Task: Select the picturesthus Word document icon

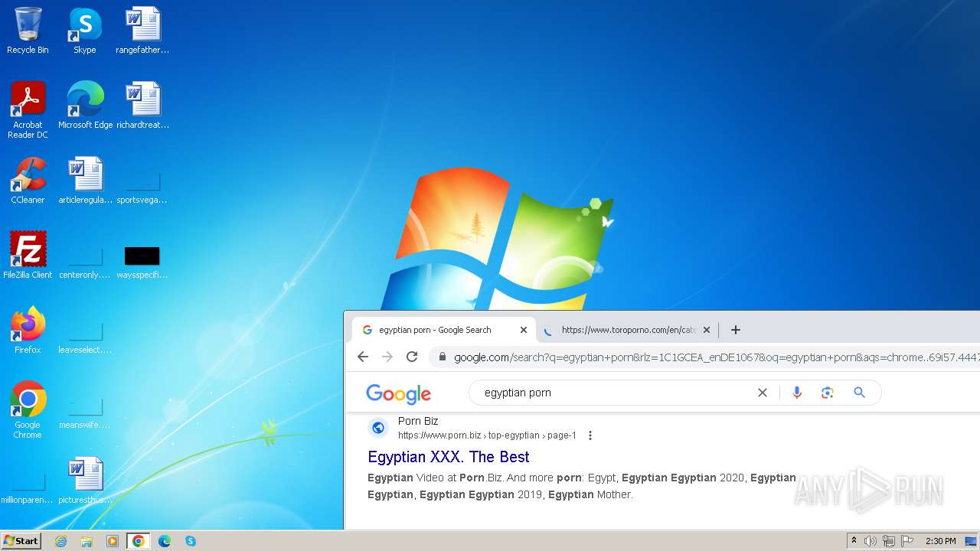Action: (85, 481)
